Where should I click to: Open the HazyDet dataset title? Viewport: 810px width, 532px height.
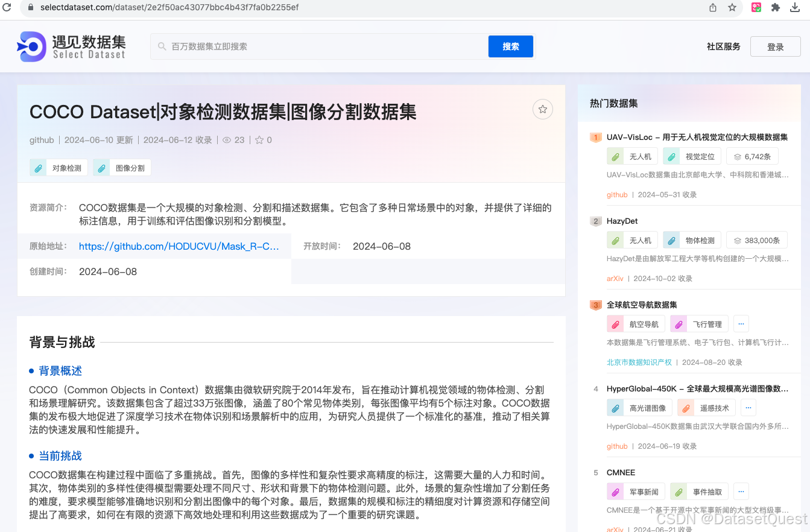pyautogui.click(x=622, y=221)
